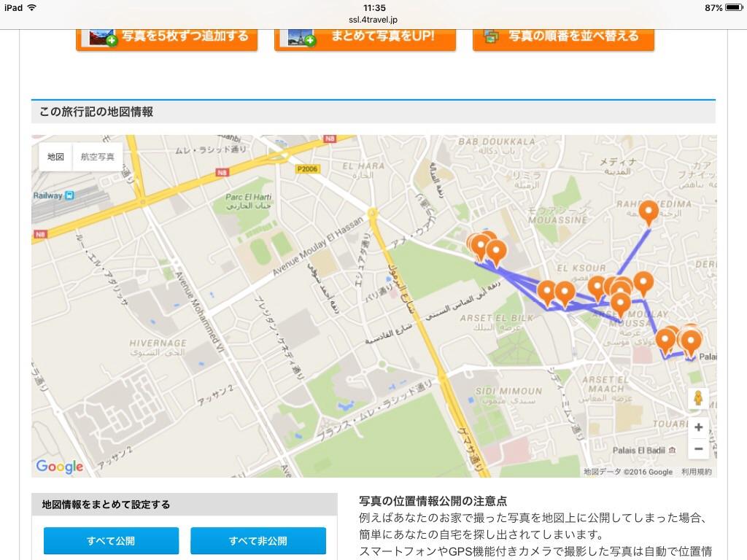Click the battery indicator in status bar
The height and width of the screenshot is (560, 747).
[733, 7]
